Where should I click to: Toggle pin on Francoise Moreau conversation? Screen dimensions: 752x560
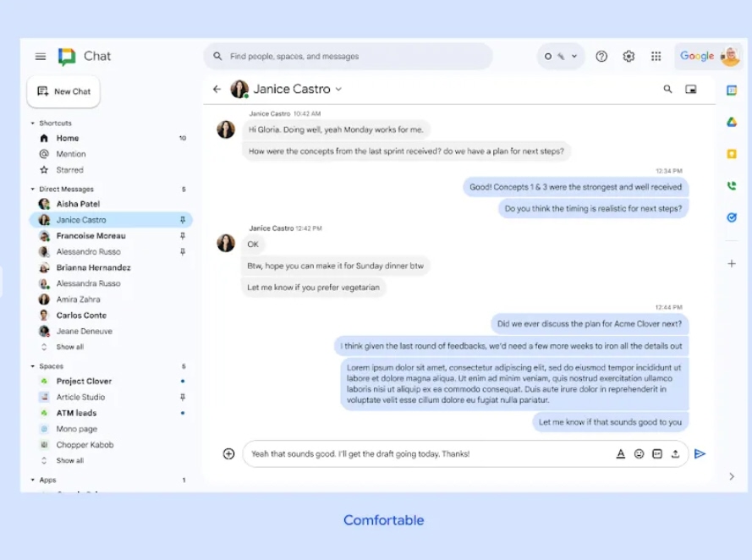pos(183,236)
